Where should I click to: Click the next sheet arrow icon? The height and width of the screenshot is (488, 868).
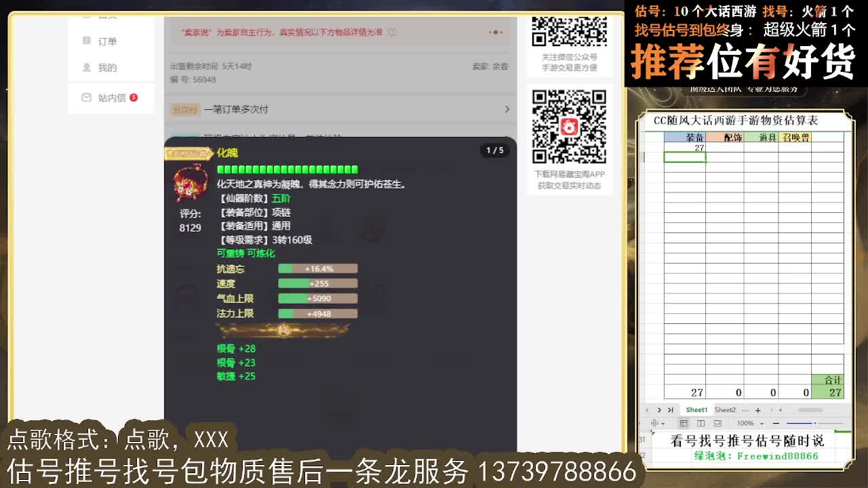(x=659, y=410)
